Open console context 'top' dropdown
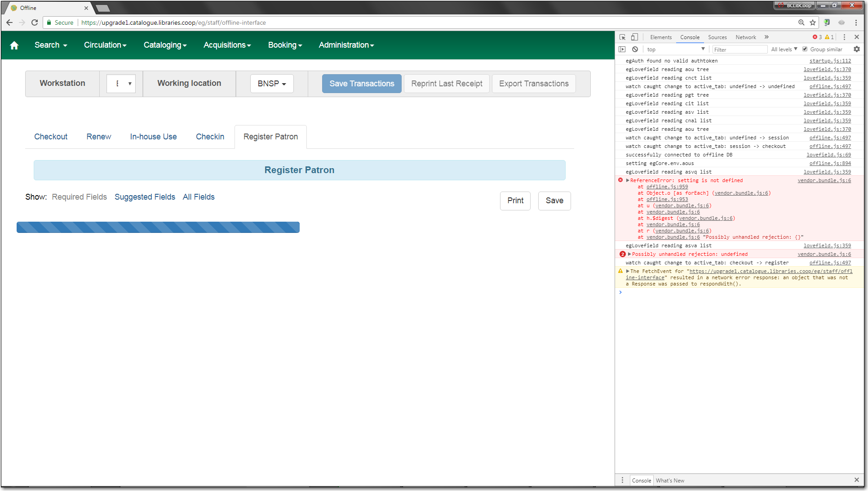This screenshot has height=491, width=868. pyautogui.click(x=676, y=49)
